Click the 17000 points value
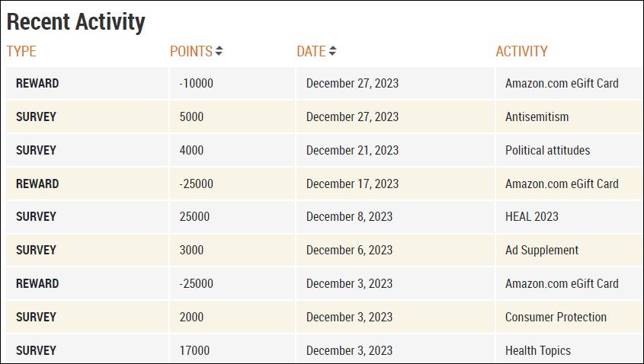Image resolution: width=644 pixels, height=364 pixels. pyautogui.click(x=194, y=351)
